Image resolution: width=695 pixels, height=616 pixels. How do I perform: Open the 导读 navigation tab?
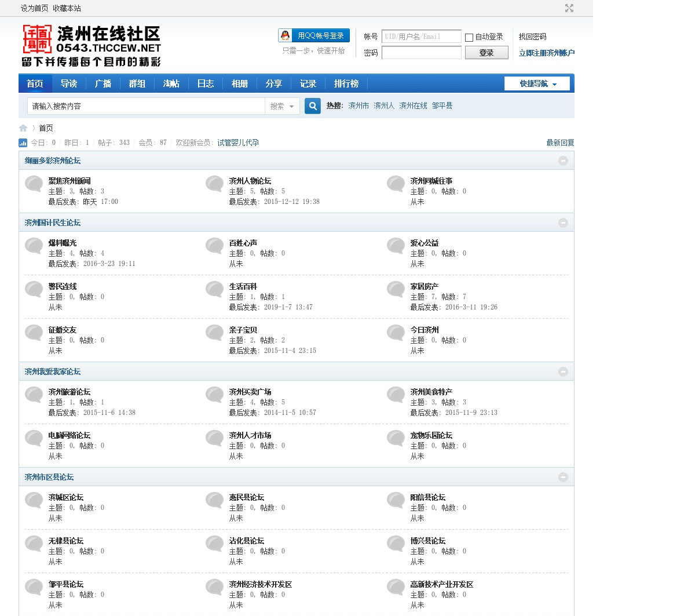69,84
